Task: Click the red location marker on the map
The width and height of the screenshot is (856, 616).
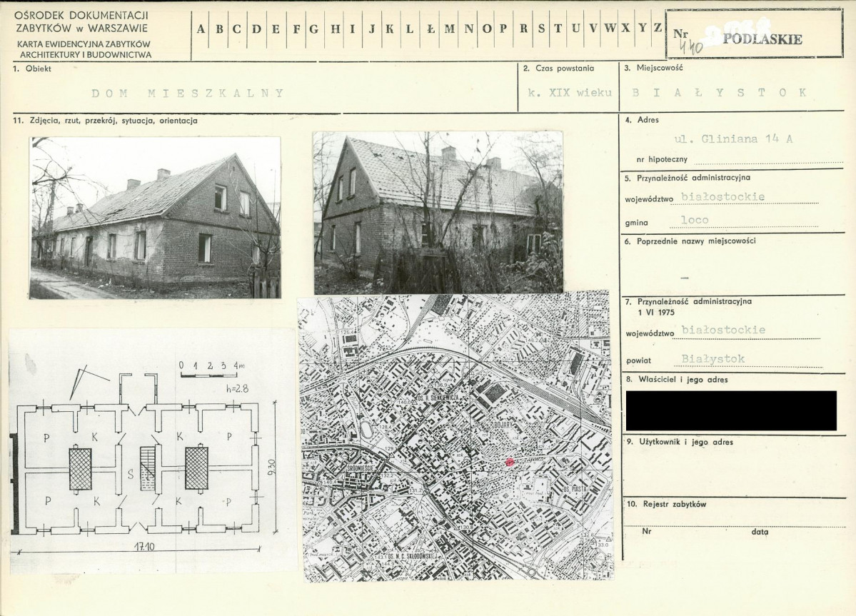Action: (509, 463)
